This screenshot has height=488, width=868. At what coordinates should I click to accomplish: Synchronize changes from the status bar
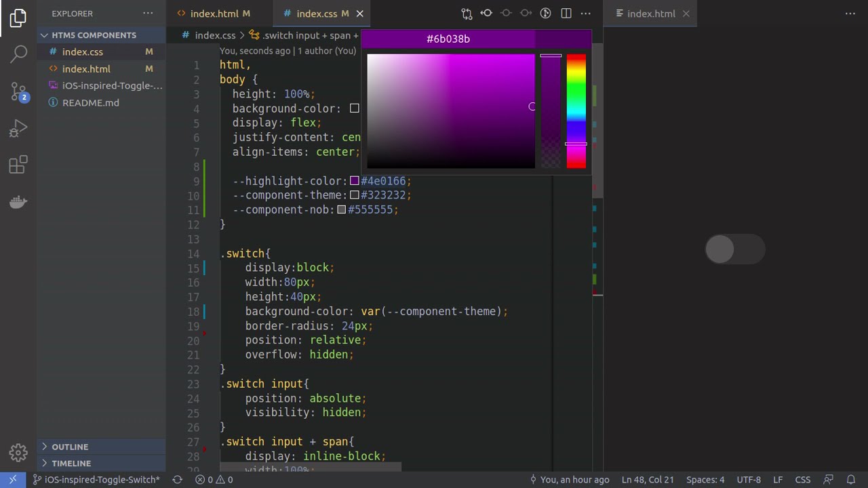pyautogui.click(x=177, y=480)
